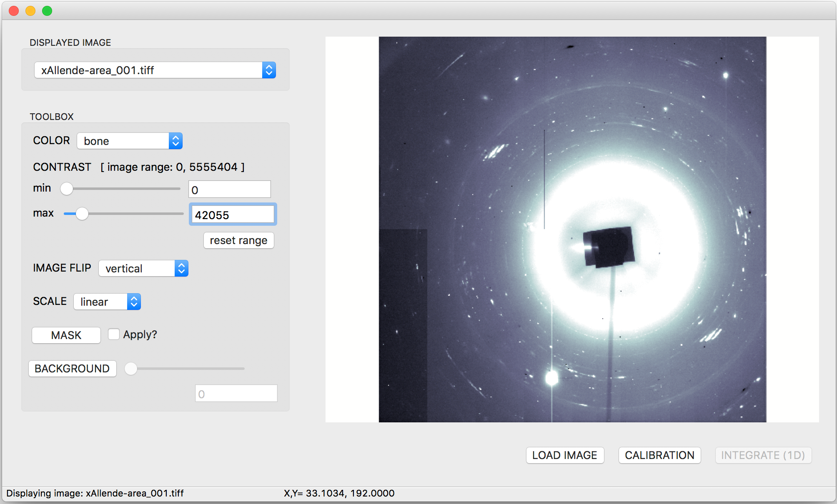Click the dark beamstop in diffraction image
The width and height of the screenshot is (837, 504).
[x=609, y=247]
